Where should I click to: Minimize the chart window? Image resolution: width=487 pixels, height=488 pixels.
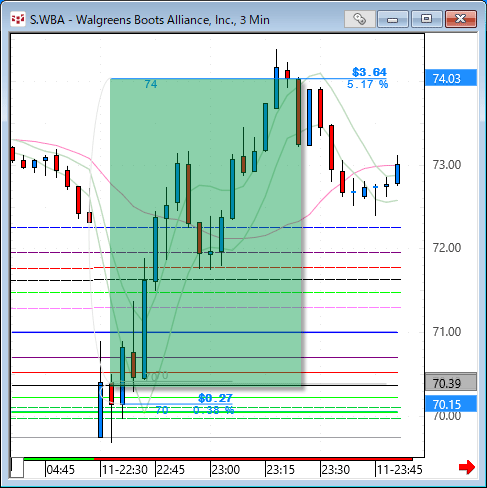393,19
